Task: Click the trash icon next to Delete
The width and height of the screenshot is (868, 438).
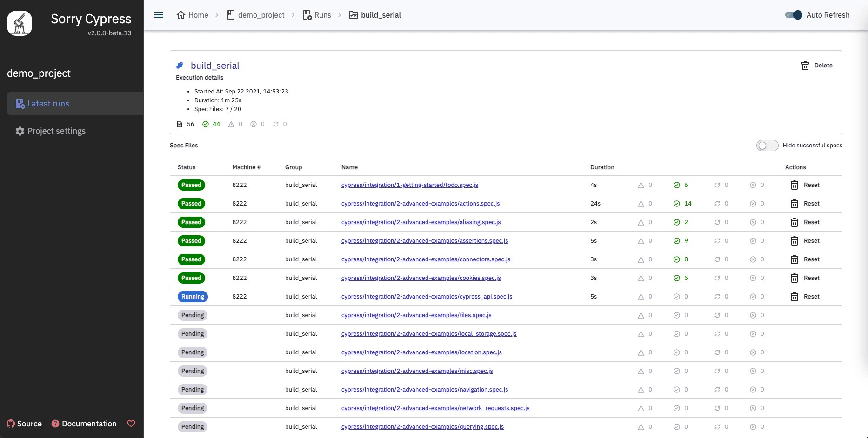Action: tap(805, 66)
